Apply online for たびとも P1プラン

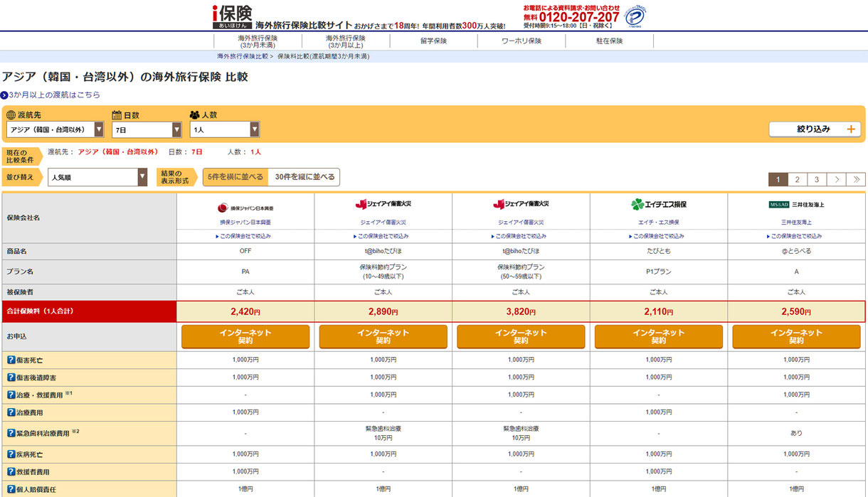[x=659, y=336]
